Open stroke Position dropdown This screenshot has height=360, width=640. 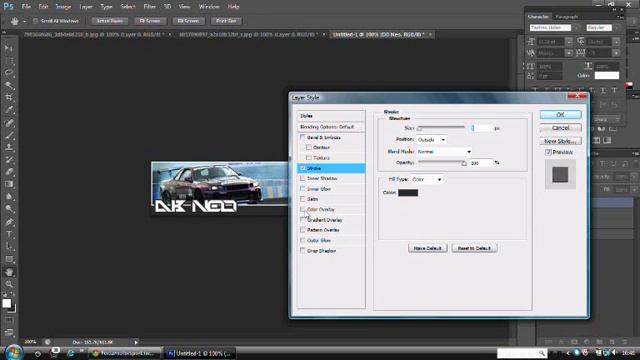(431, 140)
